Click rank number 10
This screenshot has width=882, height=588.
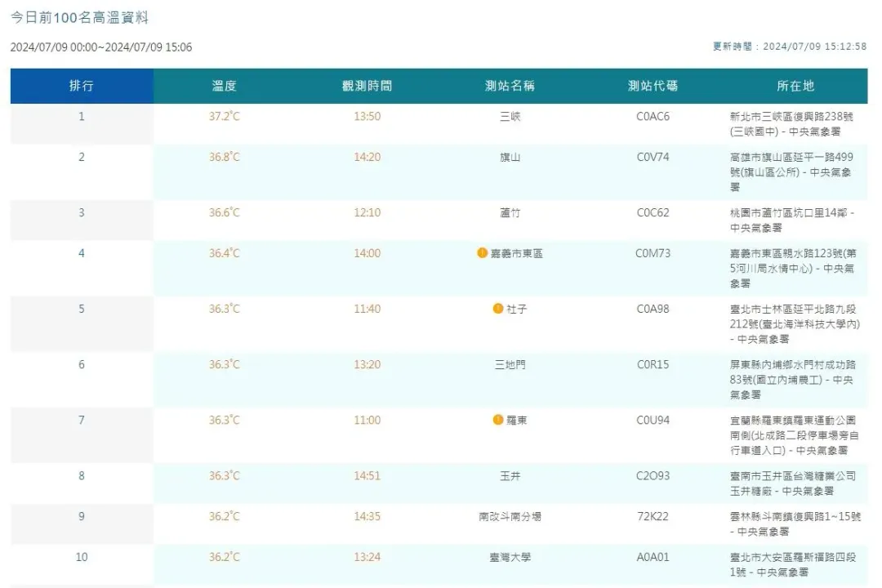pos(82,557)
